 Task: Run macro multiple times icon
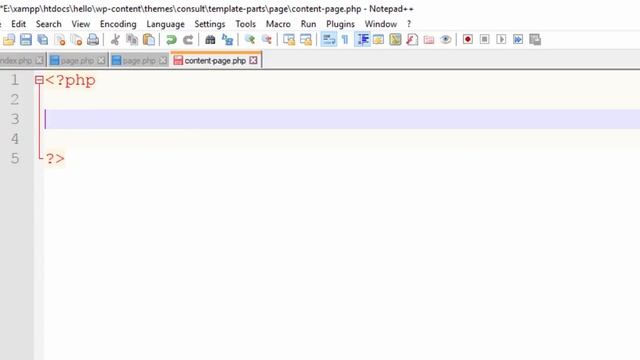click(518, 40)
